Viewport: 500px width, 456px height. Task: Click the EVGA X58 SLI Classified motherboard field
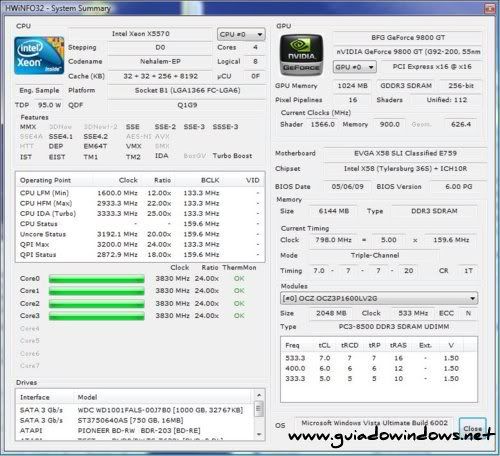pos(405,153)
